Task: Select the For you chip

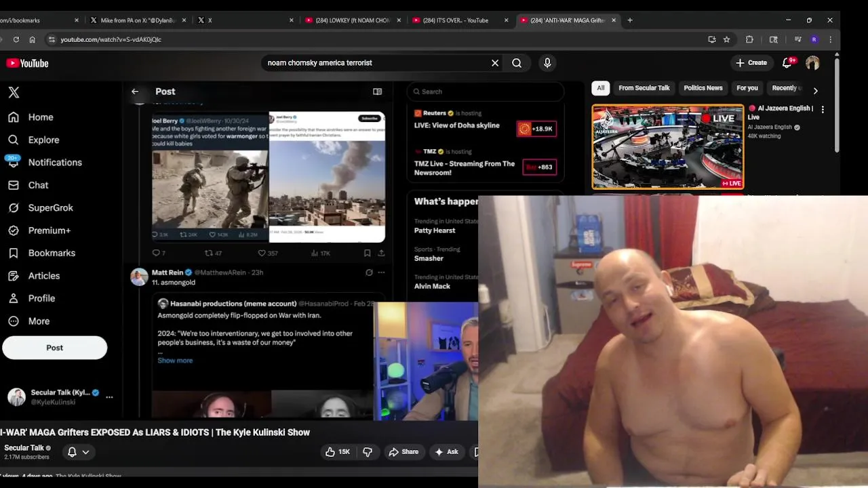Action: 747,88
